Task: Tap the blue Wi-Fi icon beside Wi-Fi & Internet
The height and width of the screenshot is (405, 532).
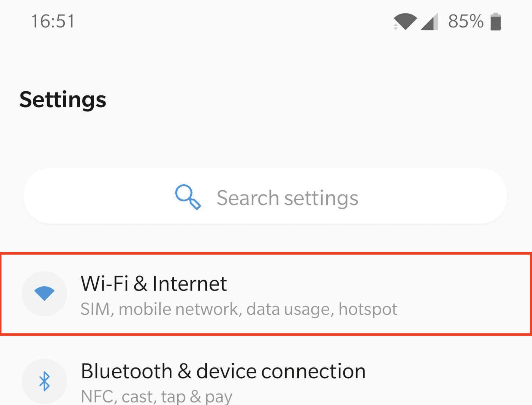Action: click(x=44, y=293)
